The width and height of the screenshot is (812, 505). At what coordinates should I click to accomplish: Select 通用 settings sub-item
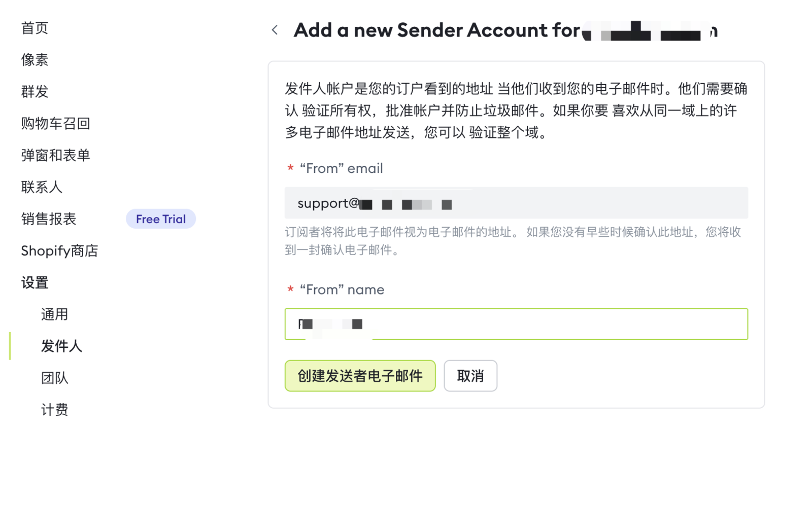pos(54,314)
